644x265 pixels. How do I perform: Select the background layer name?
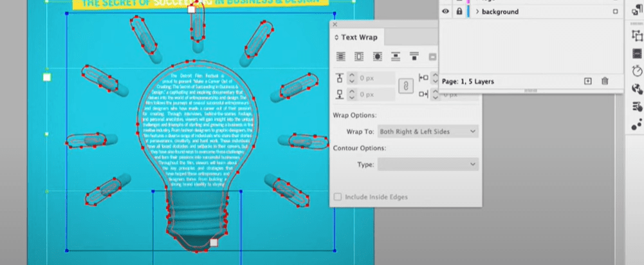(500, 12)
